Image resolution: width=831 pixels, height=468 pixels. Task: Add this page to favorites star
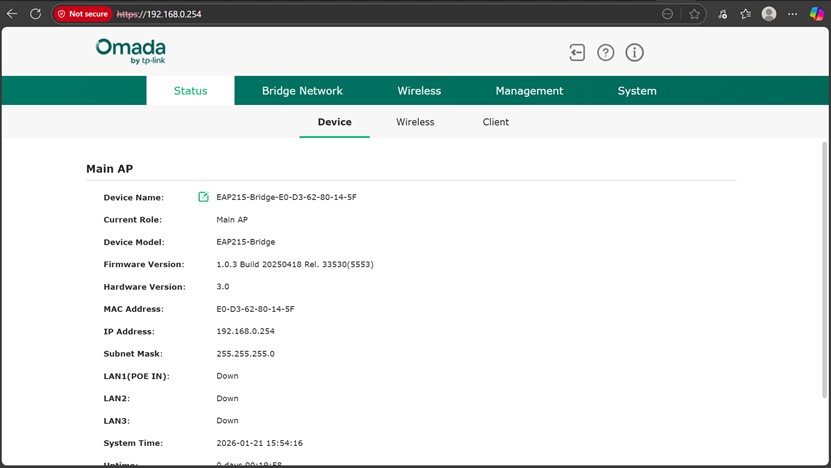[694, 14]
